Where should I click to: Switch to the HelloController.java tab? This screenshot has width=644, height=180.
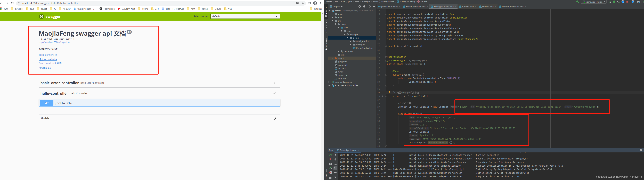coord(415,6)
